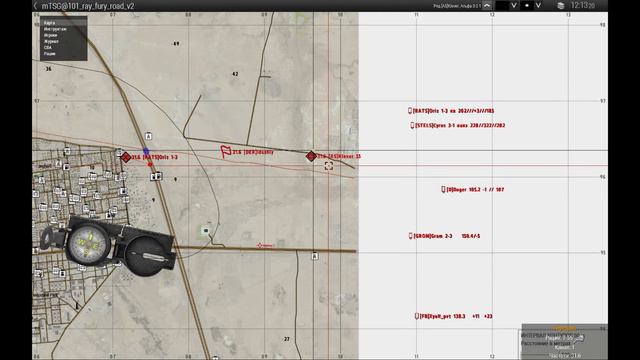This screenshot has width=640, height=360.
Task: Click the [STELS]Cyrus 3-1 red text label
Action: 460,125
